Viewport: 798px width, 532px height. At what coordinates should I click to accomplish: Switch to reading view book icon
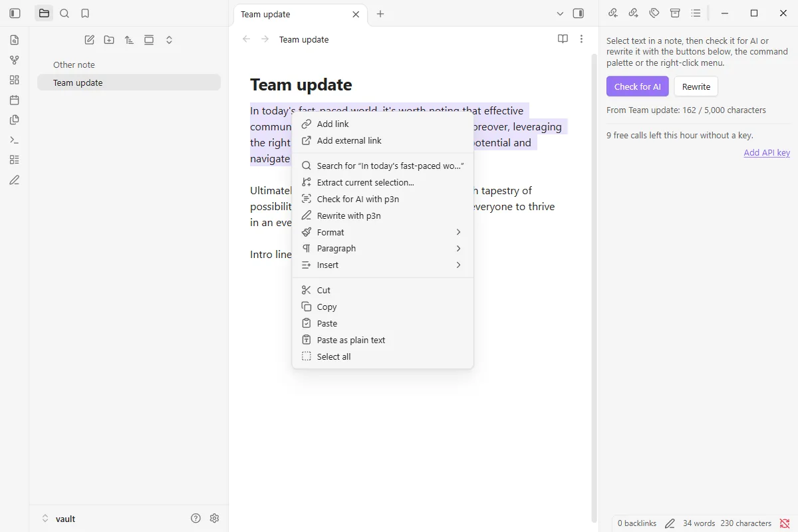tap(563, 39)
